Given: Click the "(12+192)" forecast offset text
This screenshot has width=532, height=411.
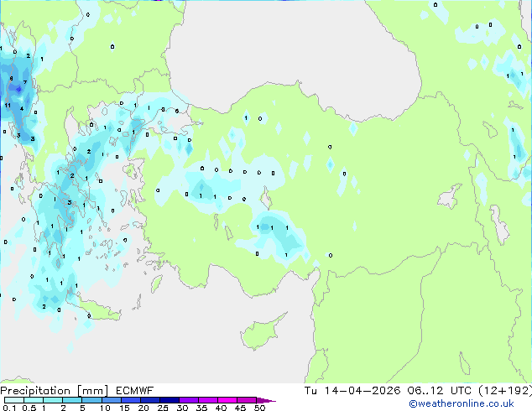Looking at the screenshot, I should tap(505, 391).
